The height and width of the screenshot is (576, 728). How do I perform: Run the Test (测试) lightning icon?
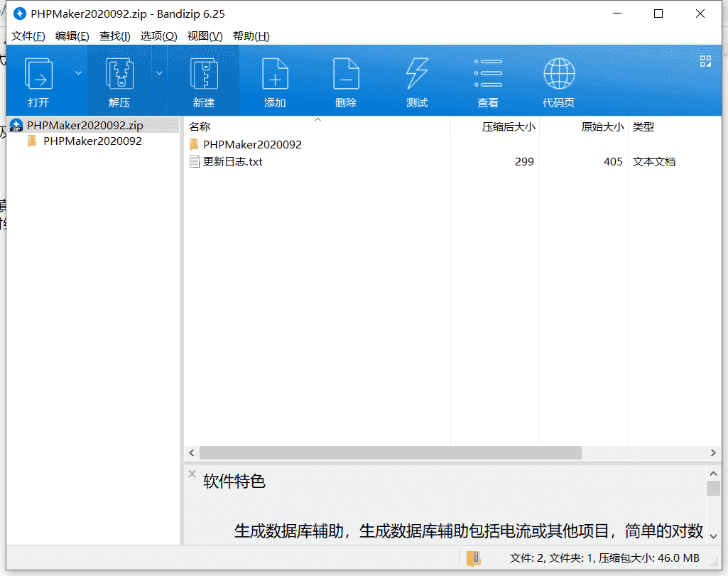(x=417, y=75)
